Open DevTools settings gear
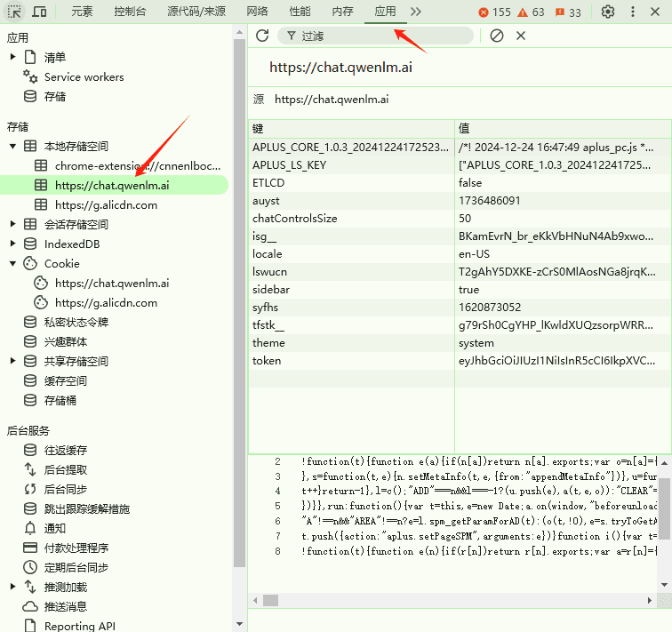The image size is (672, 632). pyautogui.click(x=608, y=12)
